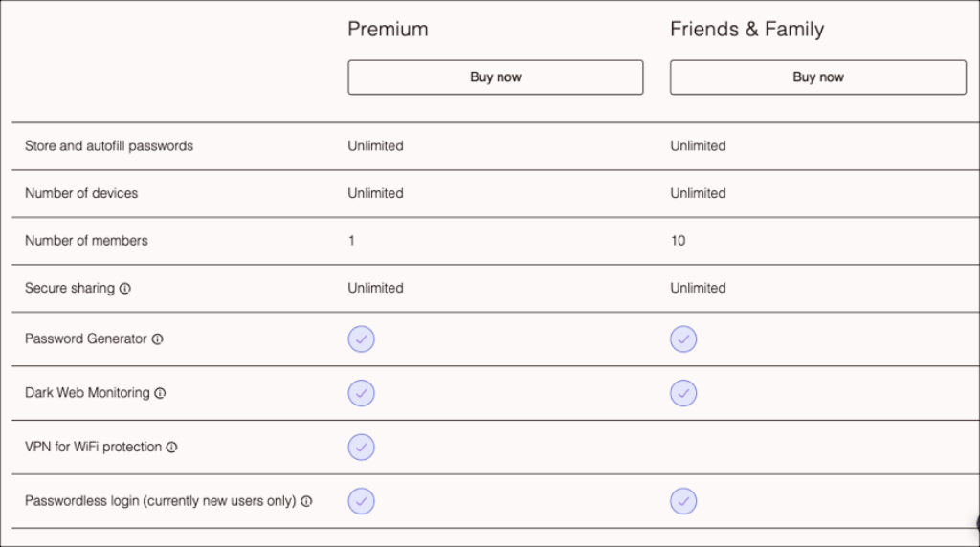This screenshot has height=547, width=980.
Task: Select the Premium plan heading
Action: click(x=388, y=30)
